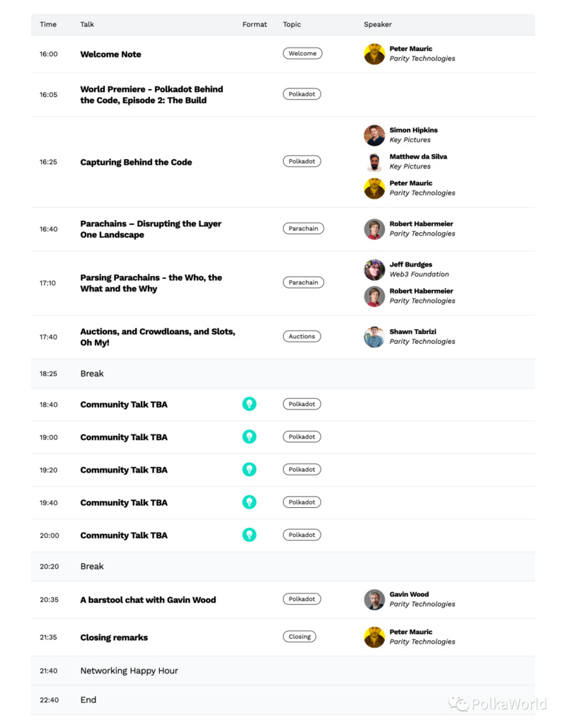Open Auctions, and Crowdloans, and Slots talk
Image resolution: width=566 pixels, height=728 pixels.
[x=158, y=337]
